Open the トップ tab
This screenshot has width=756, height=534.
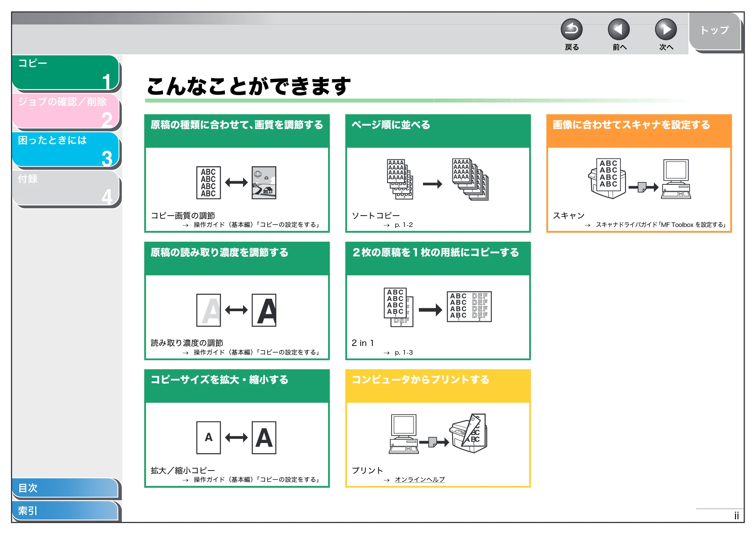[x=715, y=31]
